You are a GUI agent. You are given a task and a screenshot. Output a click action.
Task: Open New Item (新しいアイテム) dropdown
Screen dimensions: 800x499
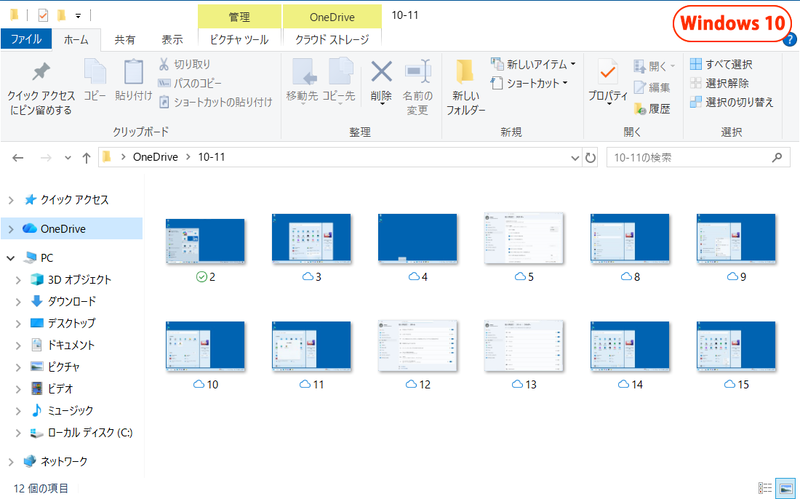(533, 64)
